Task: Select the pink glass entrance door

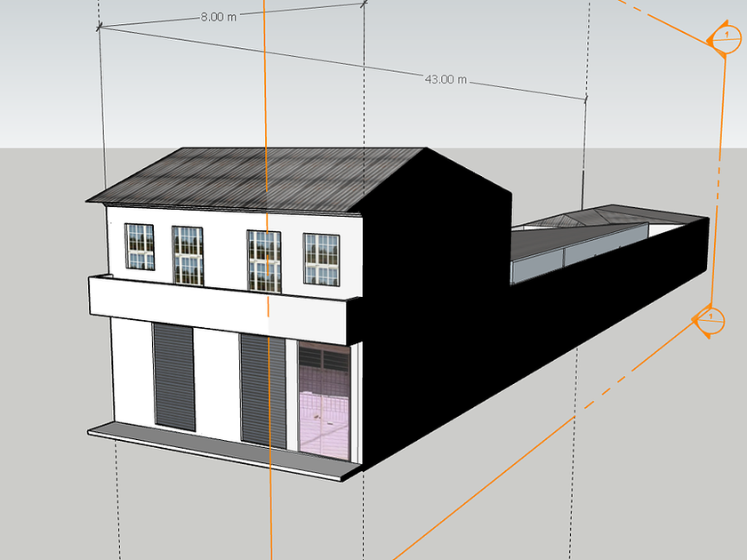Action: [x=324, y=400]
